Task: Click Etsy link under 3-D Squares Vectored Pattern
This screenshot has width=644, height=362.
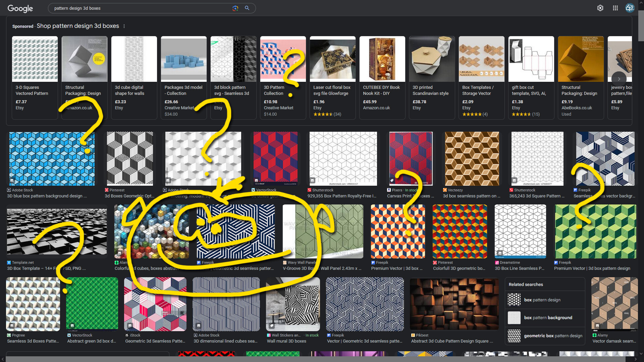Action: 19,108
